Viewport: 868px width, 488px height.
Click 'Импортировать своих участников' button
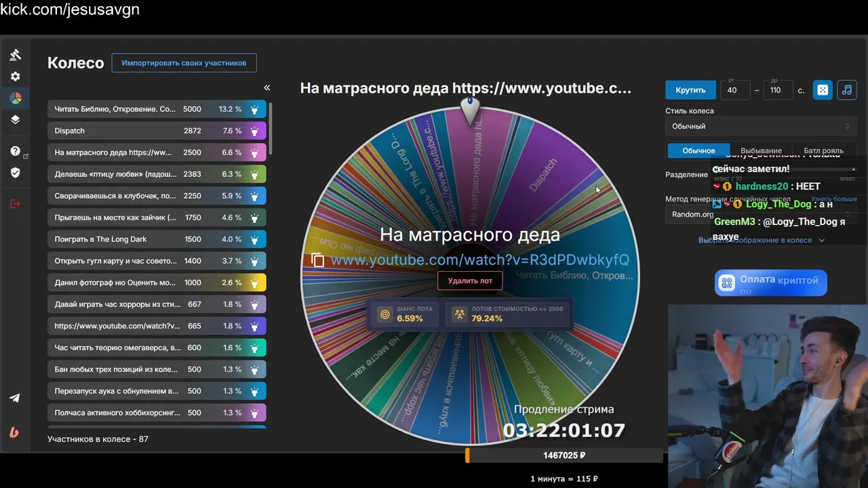(x=184, y=63)
